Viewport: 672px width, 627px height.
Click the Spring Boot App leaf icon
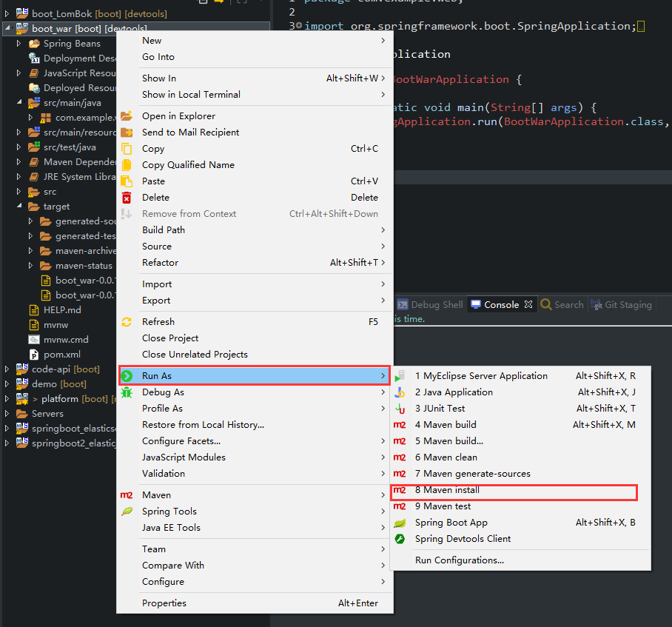coord(399,523)
